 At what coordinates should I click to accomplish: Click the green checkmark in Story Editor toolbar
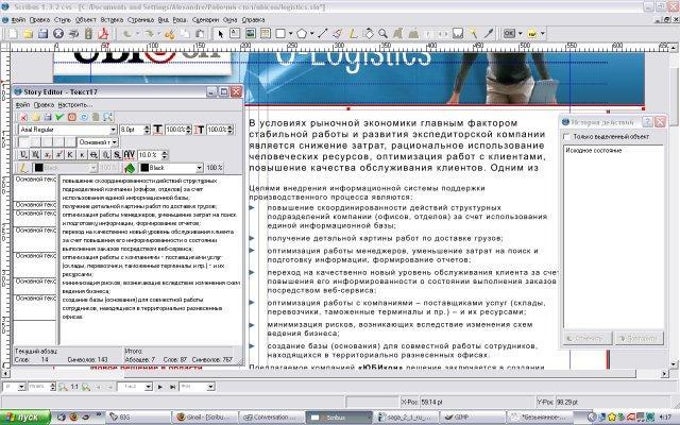pos(59,117)
